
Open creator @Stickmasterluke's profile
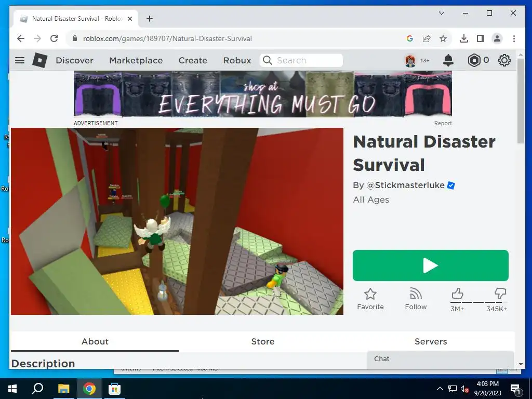point(405,185)
